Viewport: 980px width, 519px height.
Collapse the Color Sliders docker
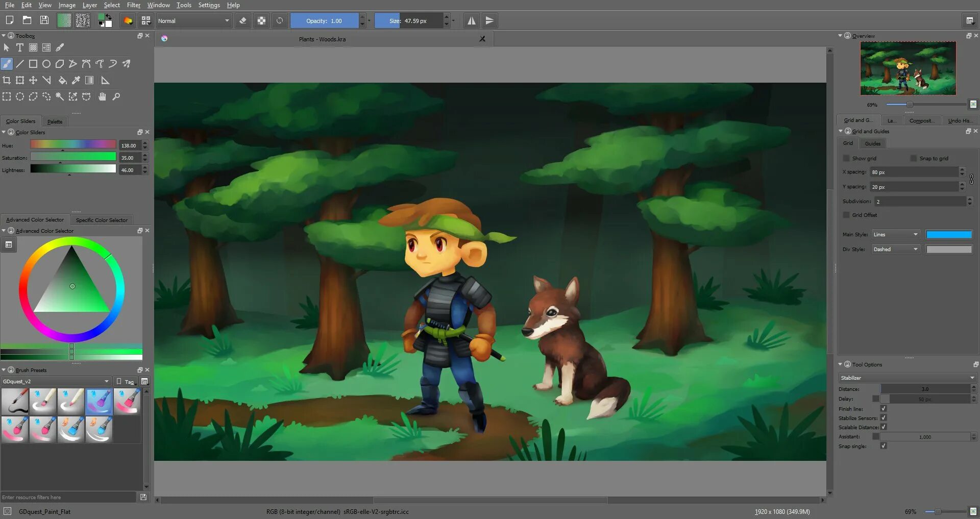pyautogui.click(x=4, y=132)
